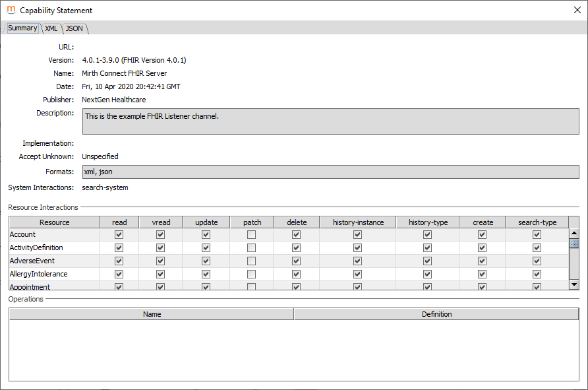588x390 pixels.
Task: Enable the ActivityDefinition patch checkbox
Action: point(252,247)
